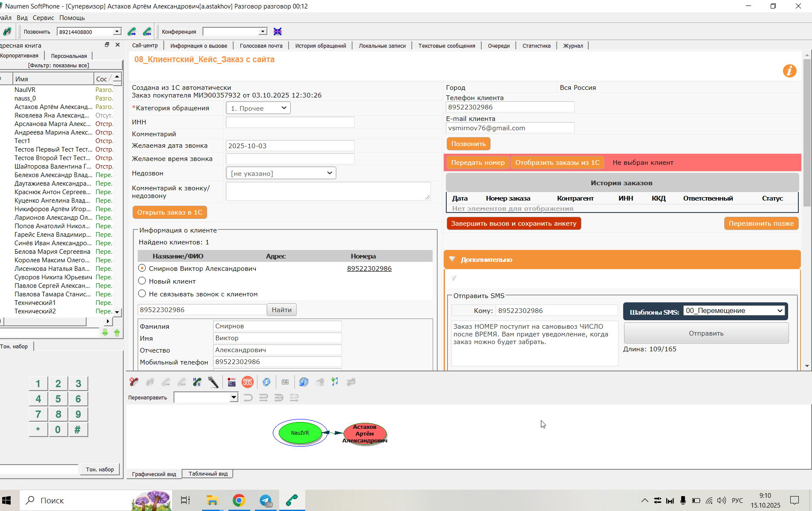This screenshot has height=511, width=812.
Task: Open the Вид menu
Action: click(22, 18)
